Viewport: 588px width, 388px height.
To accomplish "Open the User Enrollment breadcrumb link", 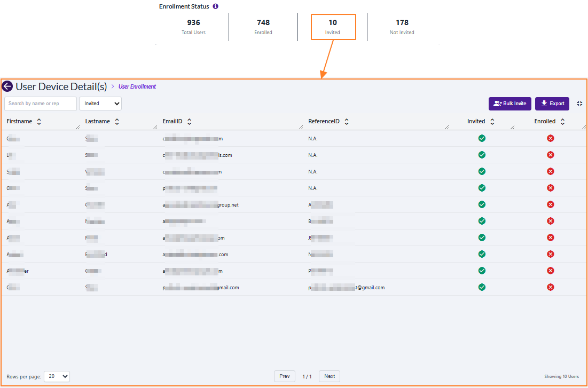I will click(x=136, y=86).
